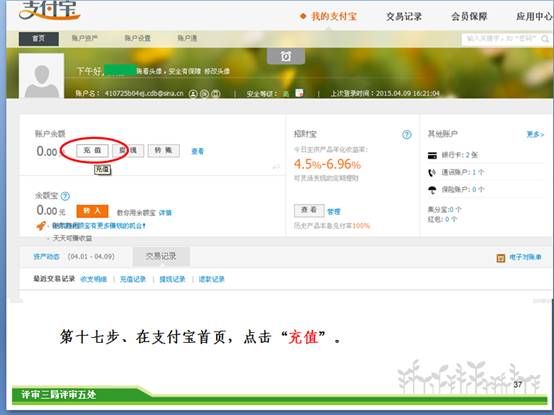Click the orange 转入 button

(92, 212)
